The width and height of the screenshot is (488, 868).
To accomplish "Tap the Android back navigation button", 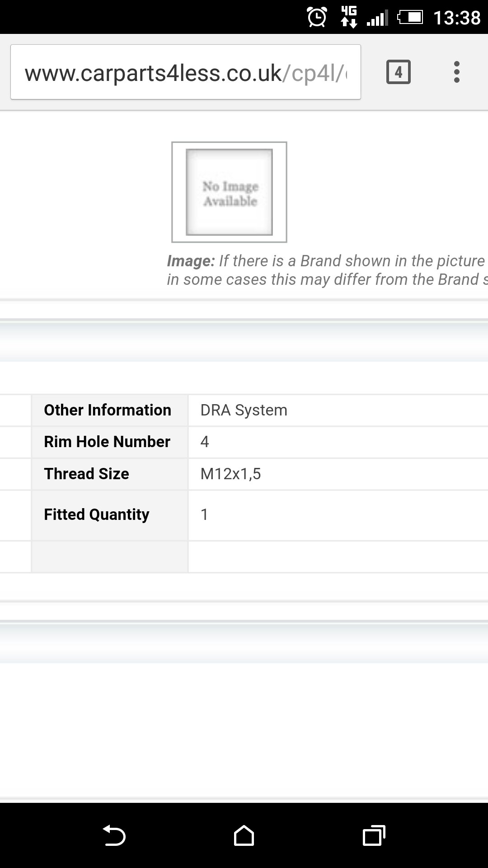I will tap(114, 835).
